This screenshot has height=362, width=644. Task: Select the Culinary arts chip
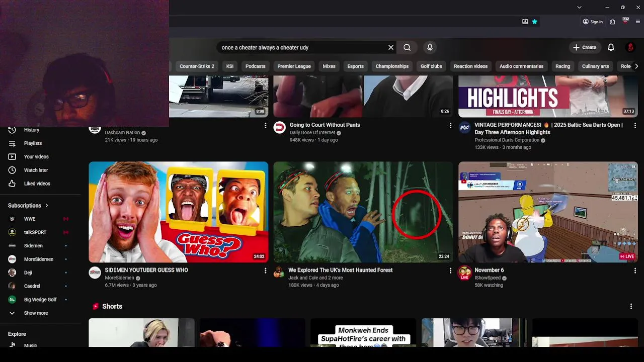[x=595, y=66]
